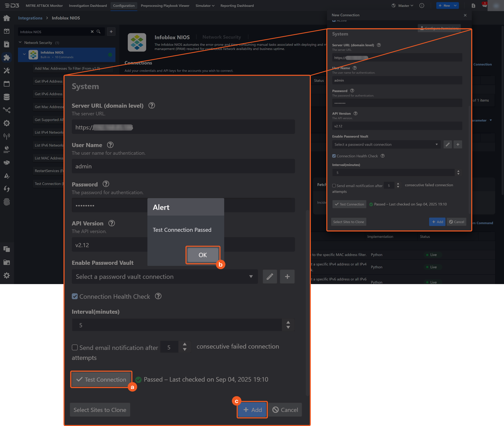Image resolution: width=504 pixels, height=426 pixels.
Task: Click the plus icon beside password vault dropdown
Action: click(287, 276)
